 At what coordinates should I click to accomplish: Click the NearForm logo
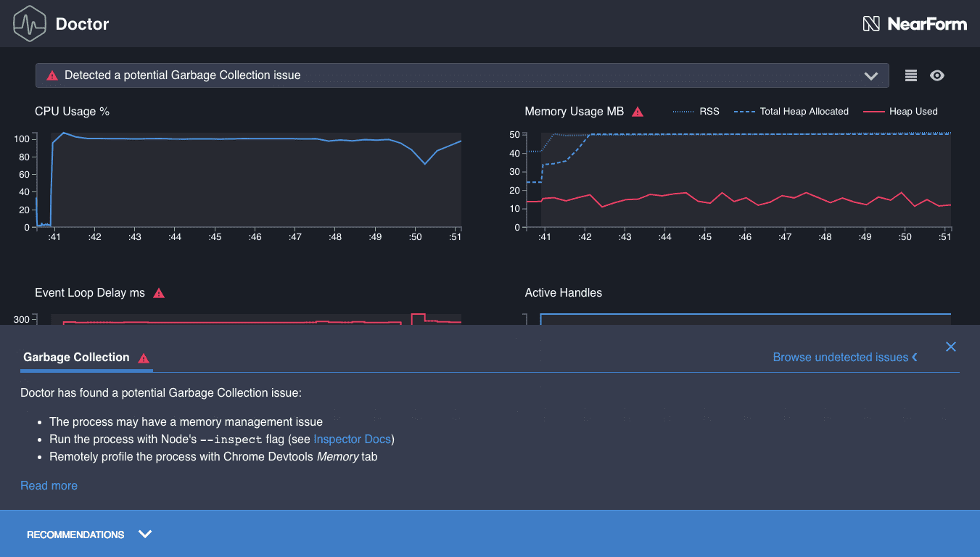[x=914, y=24]
